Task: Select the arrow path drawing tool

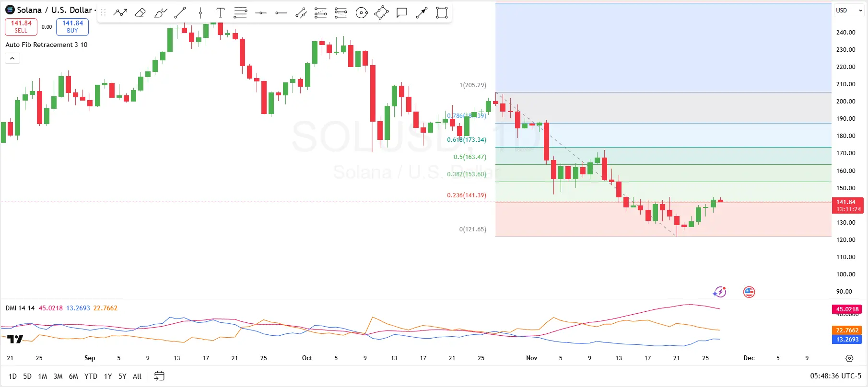Action: tap(120, 13)
